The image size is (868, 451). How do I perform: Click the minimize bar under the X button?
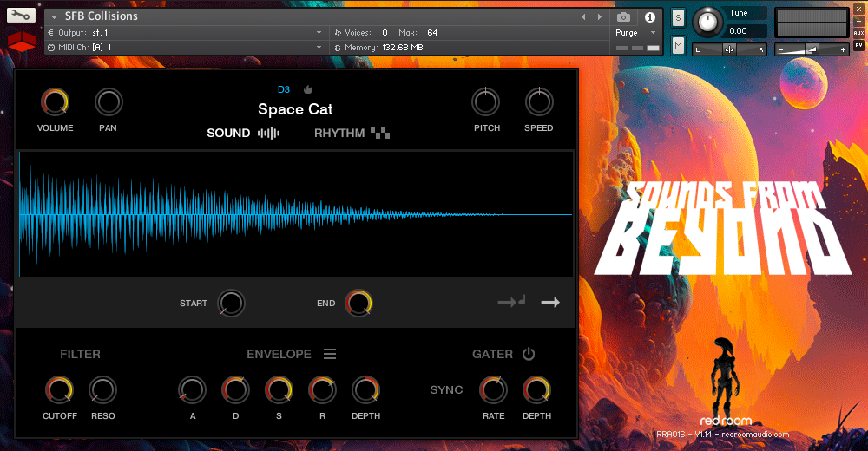pos(858,21)
